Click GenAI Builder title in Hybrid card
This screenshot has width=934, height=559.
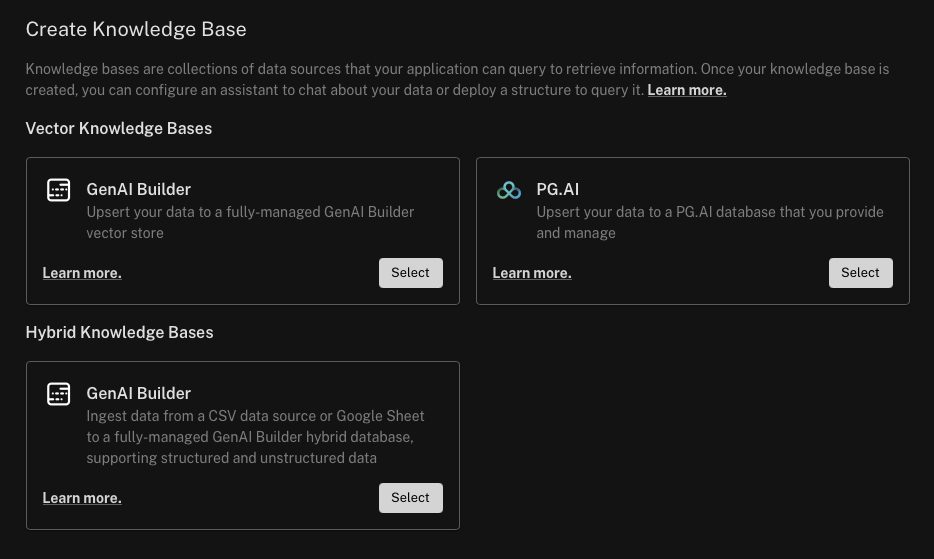pyautogui.click(x=139, y=393)
